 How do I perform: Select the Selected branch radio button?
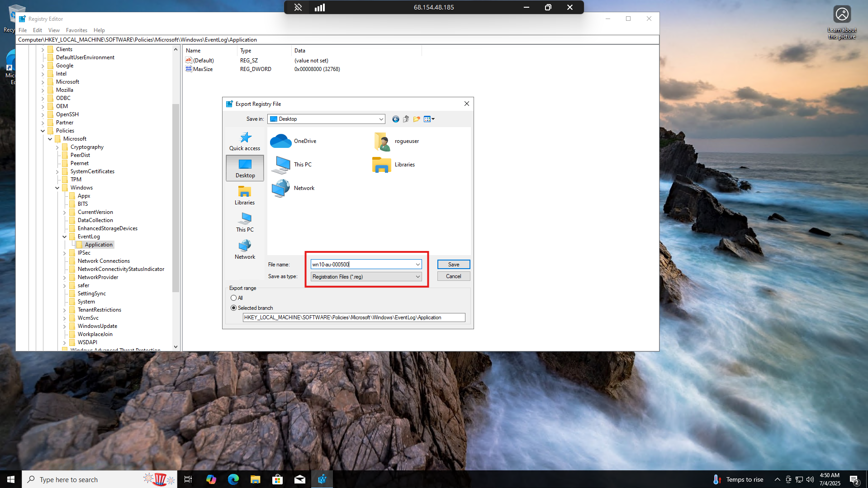coord(234,308)
